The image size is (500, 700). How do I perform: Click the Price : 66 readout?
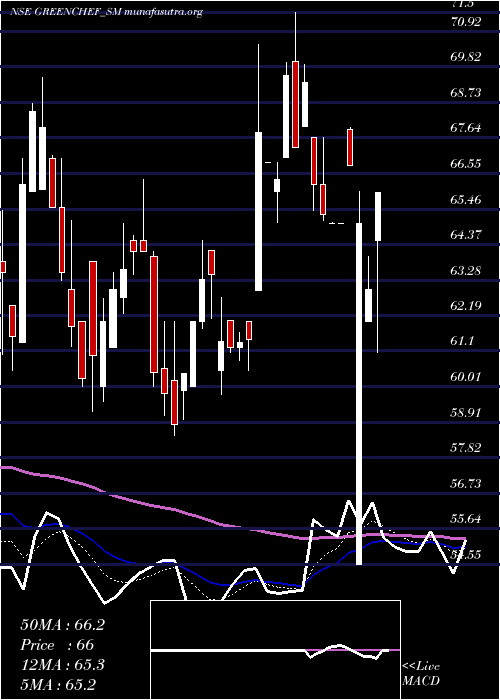[x=57, y=645]
